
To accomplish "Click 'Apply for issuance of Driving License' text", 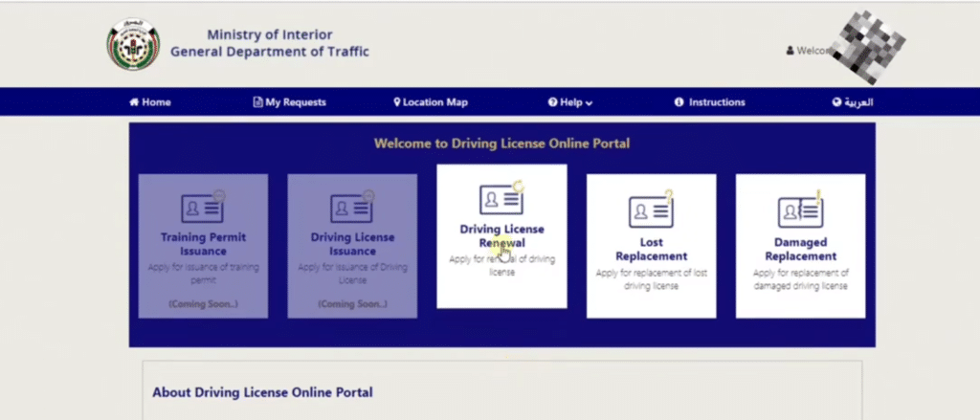I will pyautogui.click(x=352, y=274).
